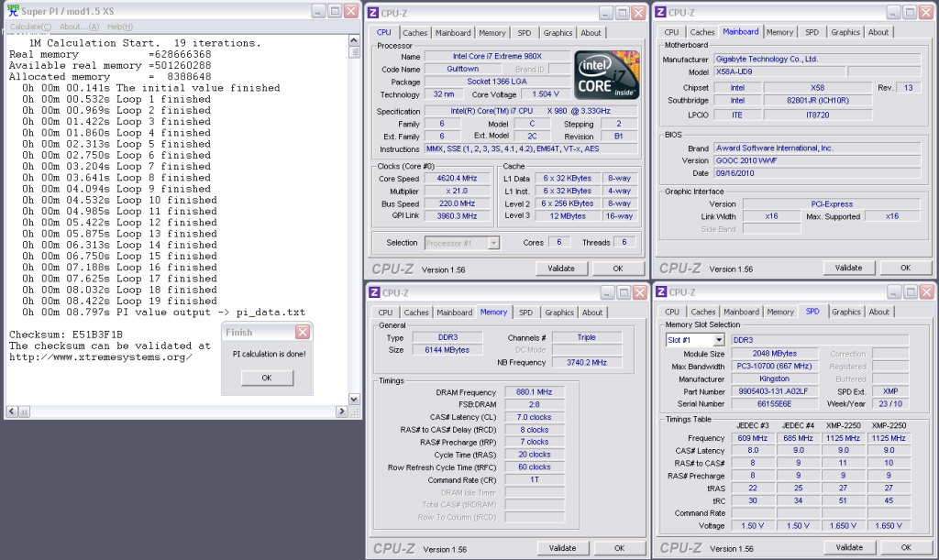939x560 pixels.
Task: Click the CPU-Z icon in the SPD window title bar
Action: click(x=659, y=292)
